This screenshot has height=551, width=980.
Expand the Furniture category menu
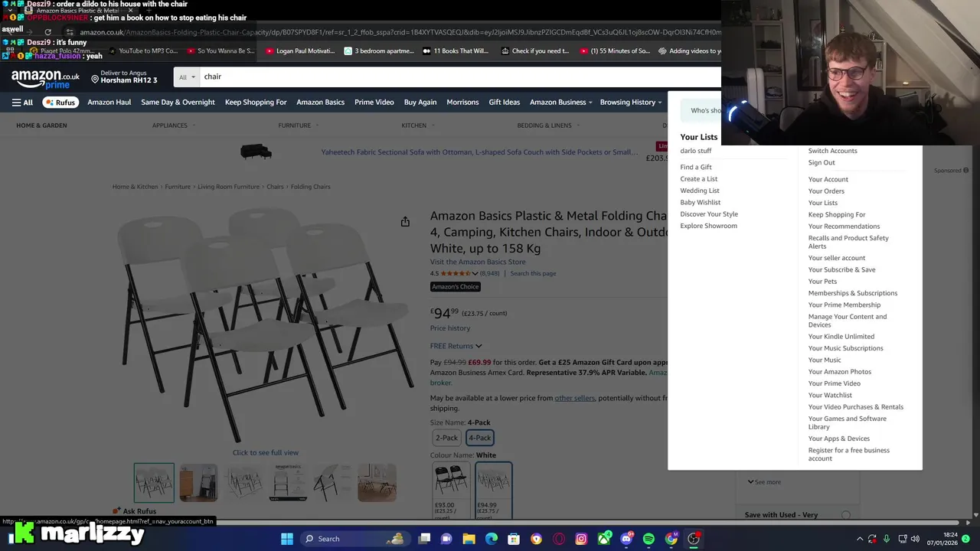click(298, 126)
